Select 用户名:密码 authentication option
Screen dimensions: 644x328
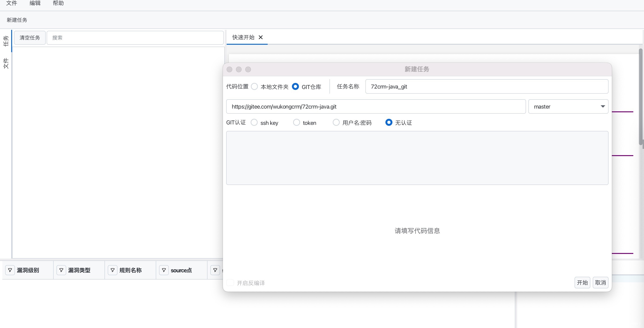(336, 122)
